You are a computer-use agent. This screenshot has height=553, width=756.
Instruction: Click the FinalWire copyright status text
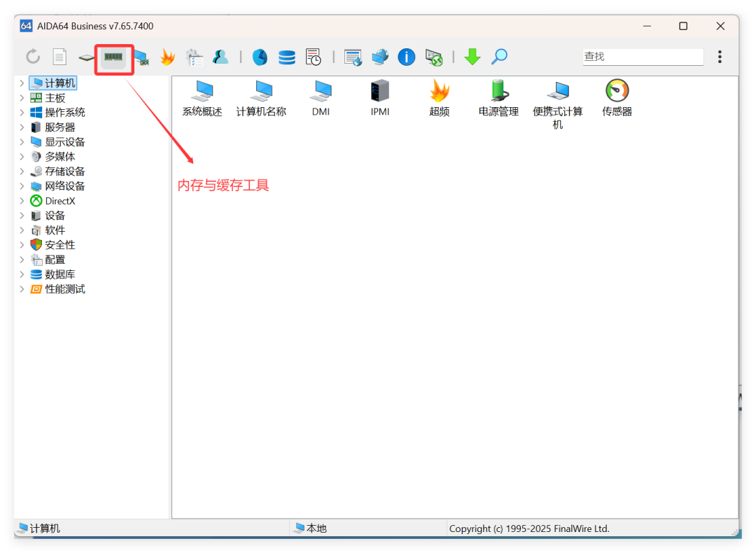pyautogui.click(x=529, y=529)
